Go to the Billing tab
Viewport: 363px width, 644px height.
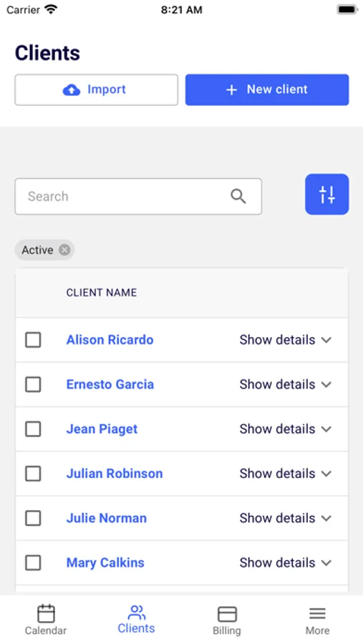click(x=227, y=620)
